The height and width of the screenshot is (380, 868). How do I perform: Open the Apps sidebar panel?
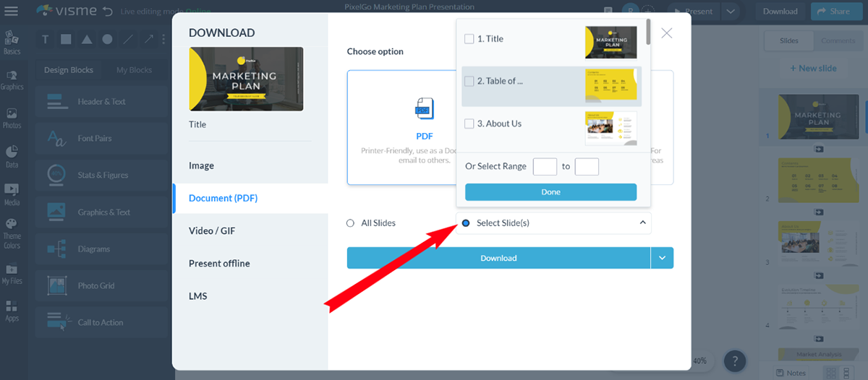[12, 311]
